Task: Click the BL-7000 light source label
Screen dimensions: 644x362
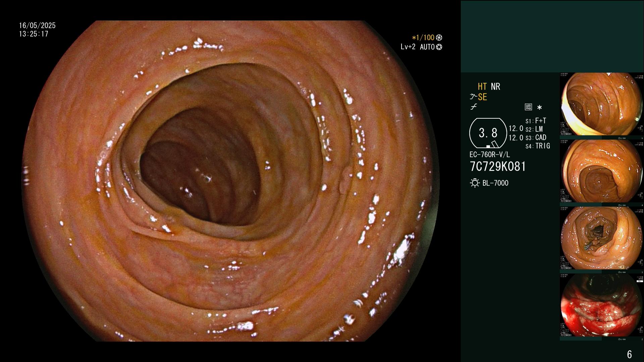Action: tap(495, 183)
